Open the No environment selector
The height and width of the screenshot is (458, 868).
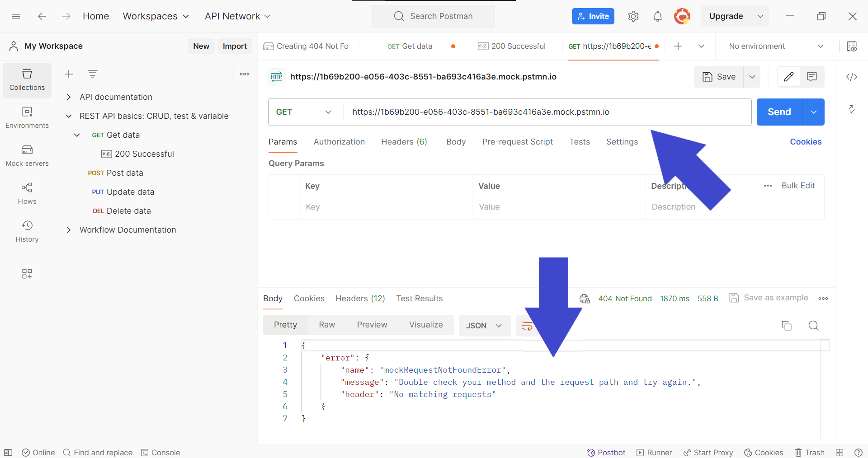point(776,46)
